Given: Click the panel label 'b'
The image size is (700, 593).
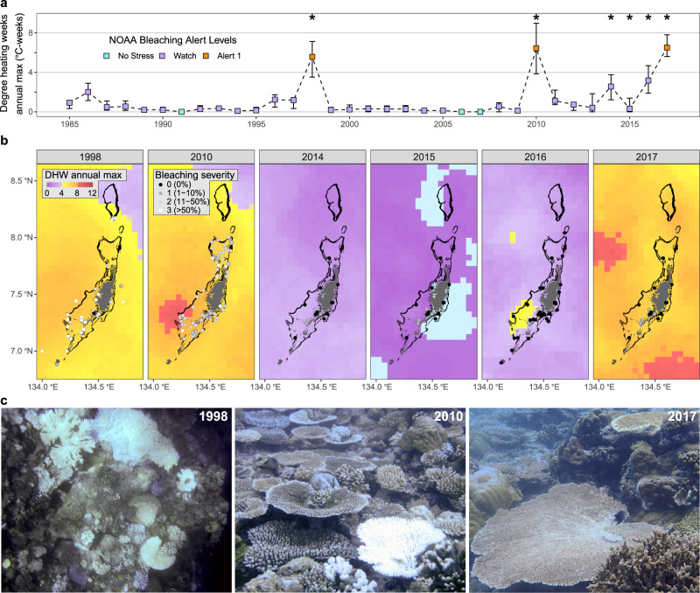Looking at the screenshot, I should coord(4,141).
